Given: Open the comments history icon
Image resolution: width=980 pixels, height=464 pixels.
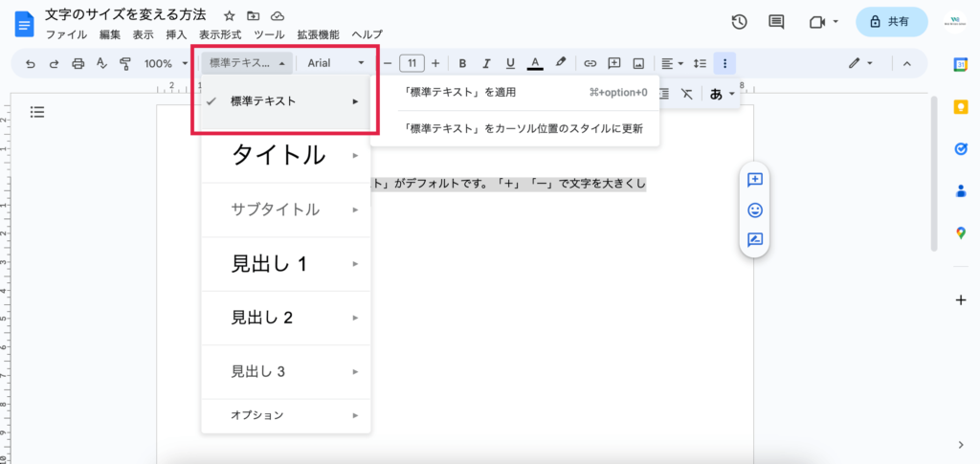Looking at the screenshot, I should click(x=776, y=22).
